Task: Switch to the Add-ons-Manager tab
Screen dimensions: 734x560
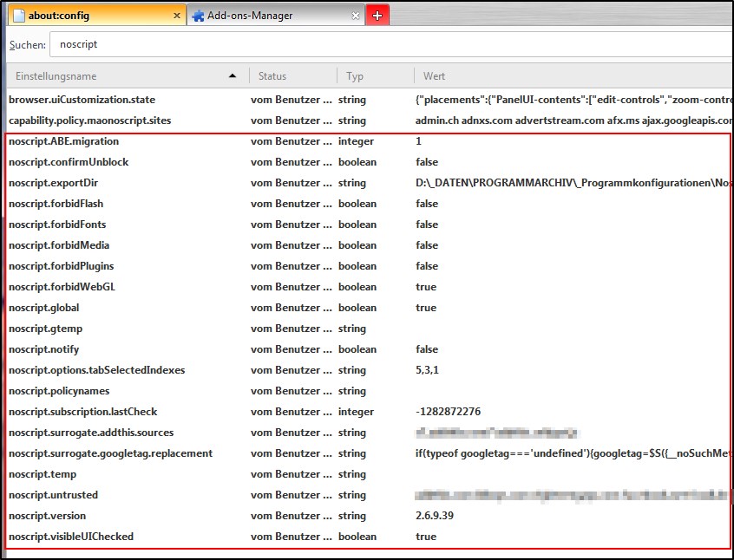Action: tap(276, 15)
